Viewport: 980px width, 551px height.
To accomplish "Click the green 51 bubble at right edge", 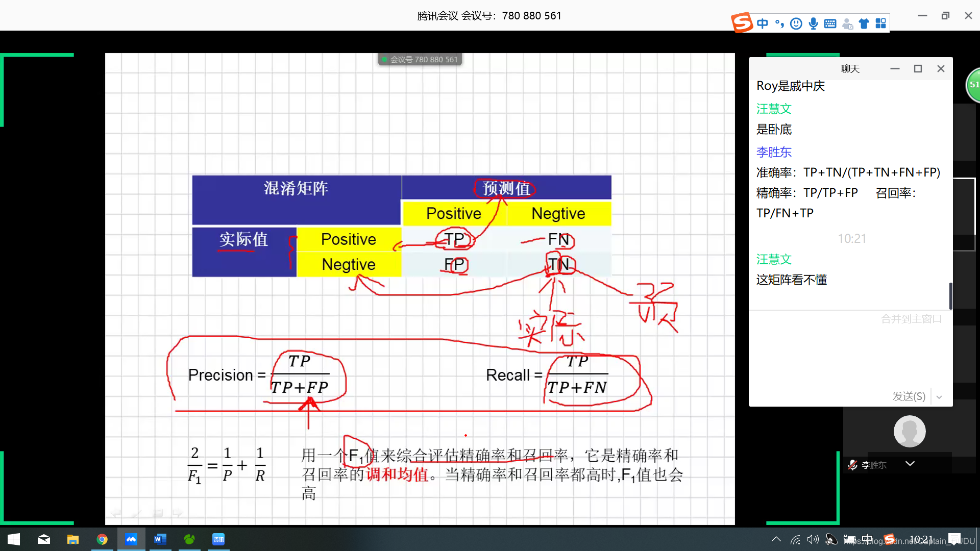I will point(973,85).
